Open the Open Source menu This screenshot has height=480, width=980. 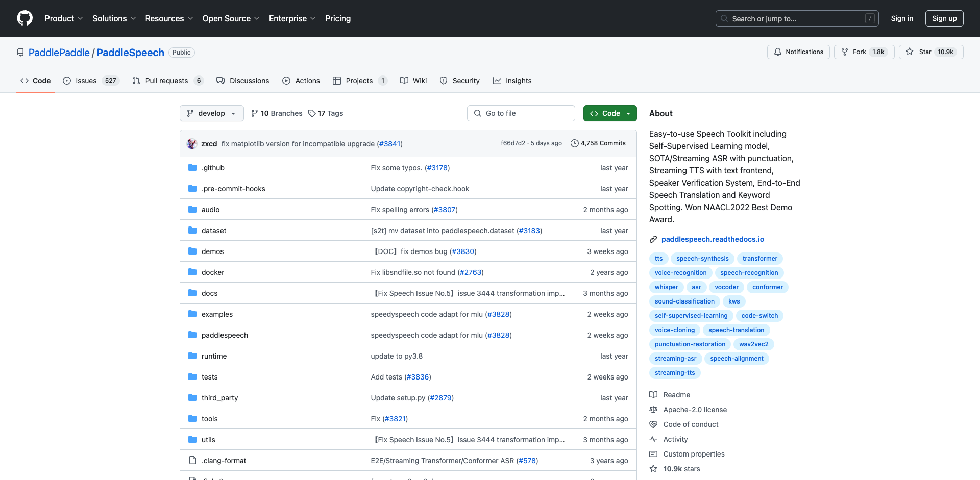coord(231,18)
